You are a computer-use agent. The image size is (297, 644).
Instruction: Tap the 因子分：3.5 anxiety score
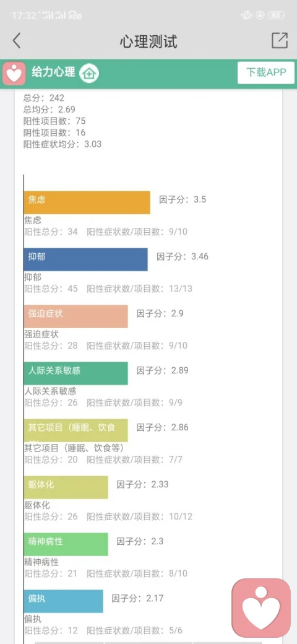(183, 200)
